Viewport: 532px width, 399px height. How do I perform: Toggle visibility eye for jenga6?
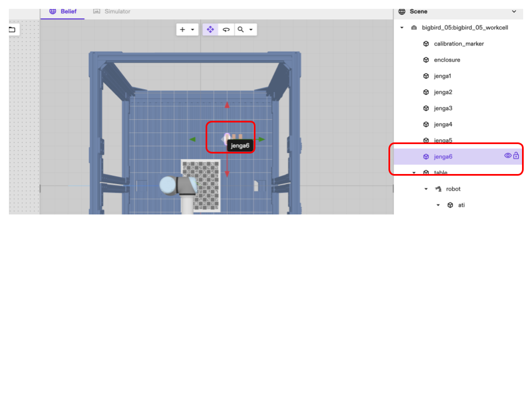click(508, 156)
